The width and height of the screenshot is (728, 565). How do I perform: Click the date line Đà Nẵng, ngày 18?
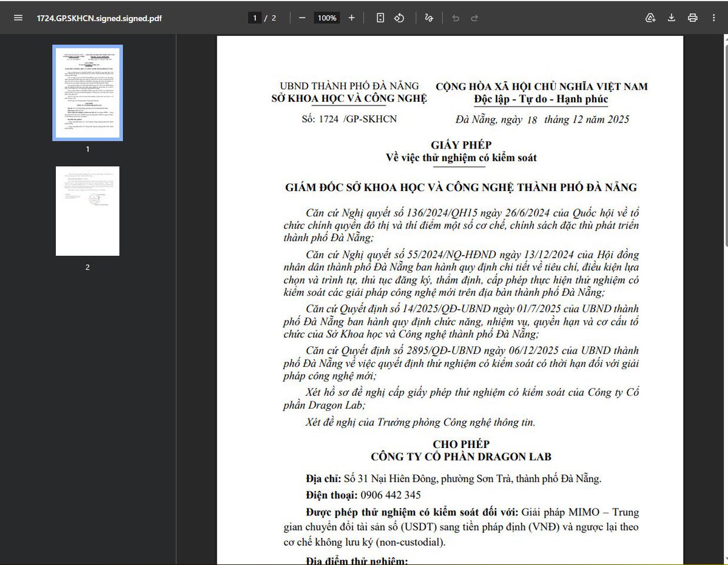[496, 119]
